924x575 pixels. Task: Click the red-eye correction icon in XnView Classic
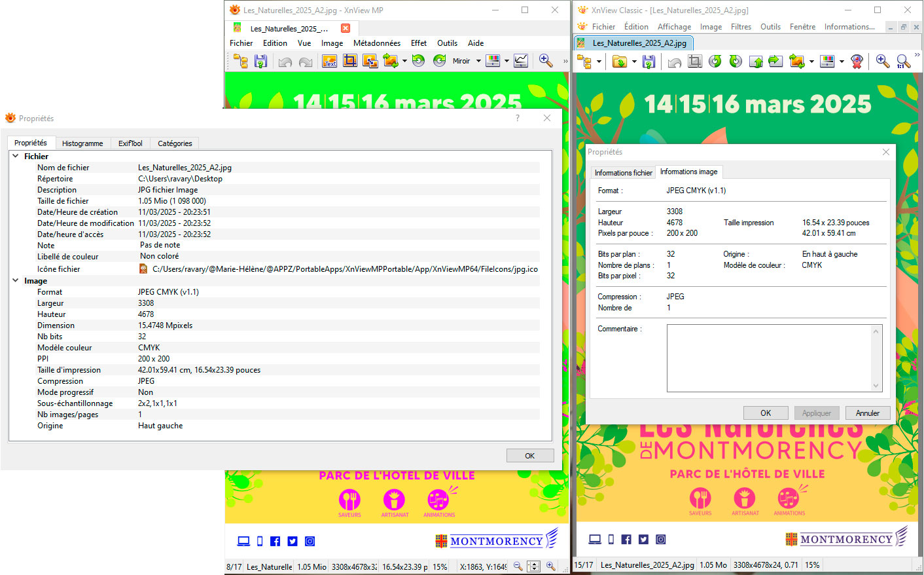pyautogui.click(x=857, y=62)
